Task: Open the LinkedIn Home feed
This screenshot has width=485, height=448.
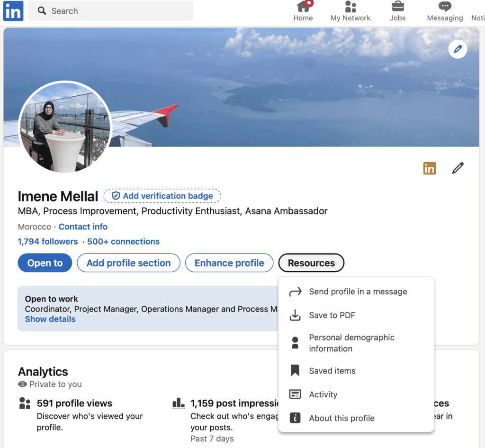Action: [x=303, y=10]
